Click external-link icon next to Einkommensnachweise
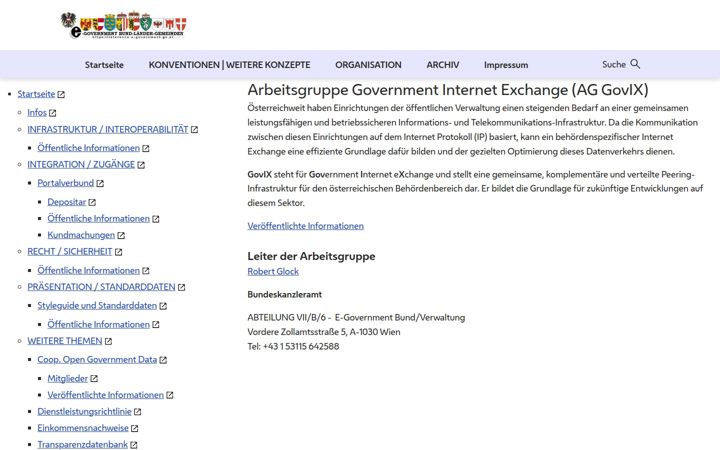The width and height of the screenshot is (720, 450). (135, 428)
